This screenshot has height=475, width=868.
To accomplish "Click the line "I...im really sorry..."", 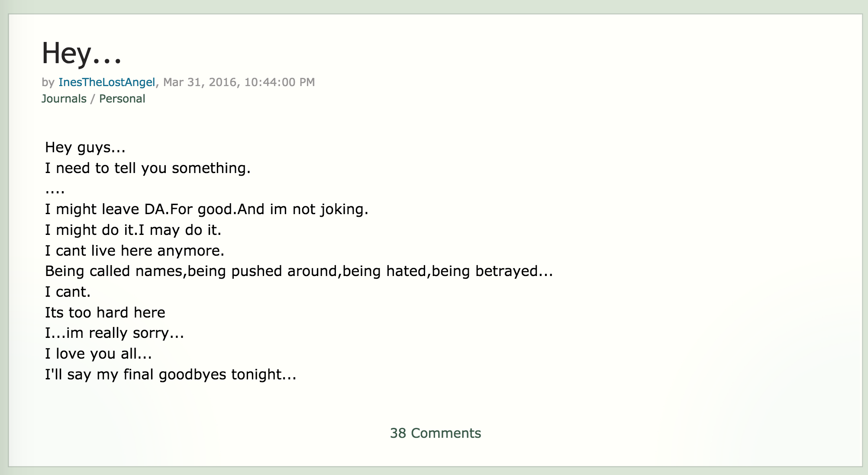I will tap(115, 333).
